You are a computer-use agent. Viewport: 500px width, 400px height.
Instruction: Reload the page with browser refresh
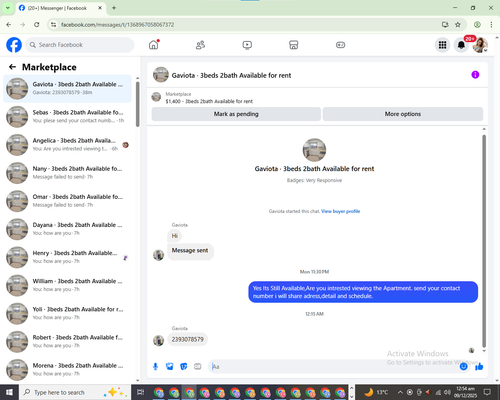coord(37,24)
